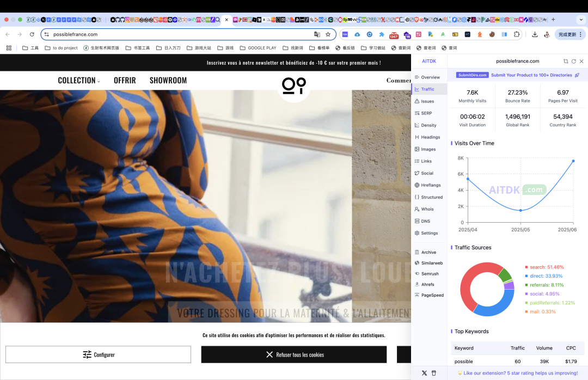Viewport: 588px width, 380px height.
Task: Click the direct: 33.93% legend item
Action: [x=544, y=276]
